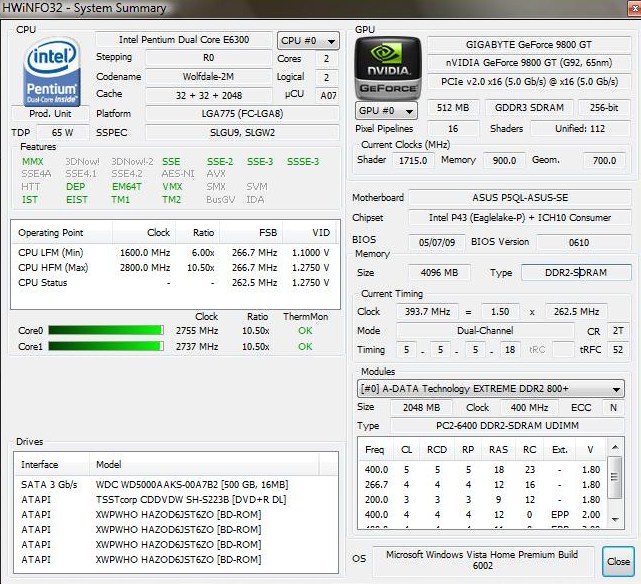Click scroll down arrow in timing table
The width and height of the screenshot is (641, 584).
coord(615,519)
